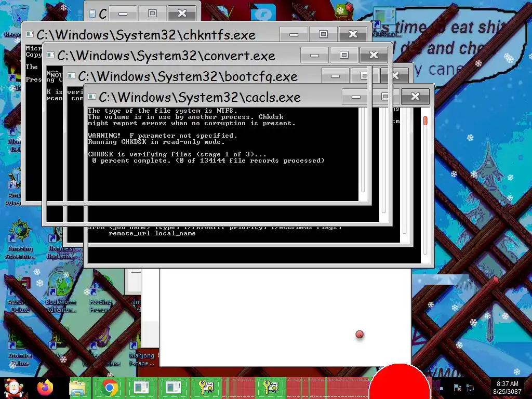Click 'remote_url local_name' console text
The height and width of the screenshot is (399, 532).
[x=152, y=233]
